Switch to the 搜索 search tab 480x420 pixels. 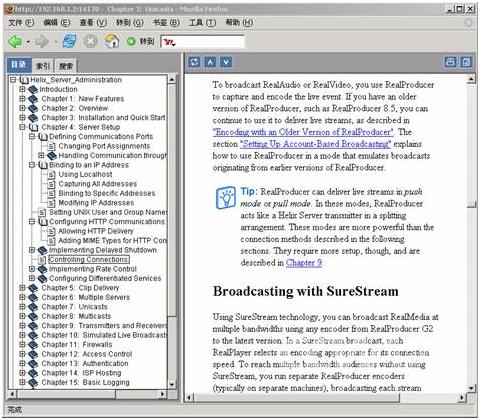66,66
